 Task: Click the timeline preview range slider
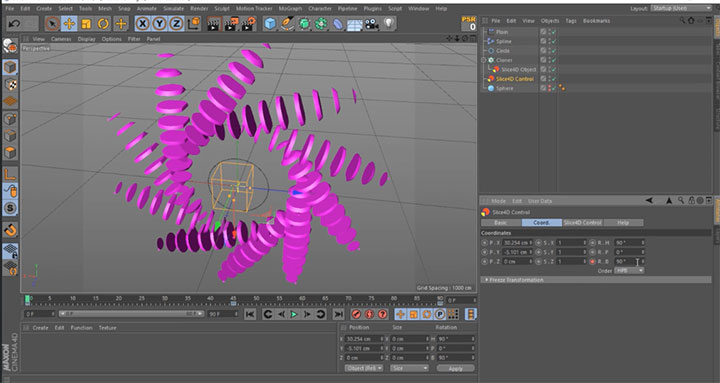point(131,314)
